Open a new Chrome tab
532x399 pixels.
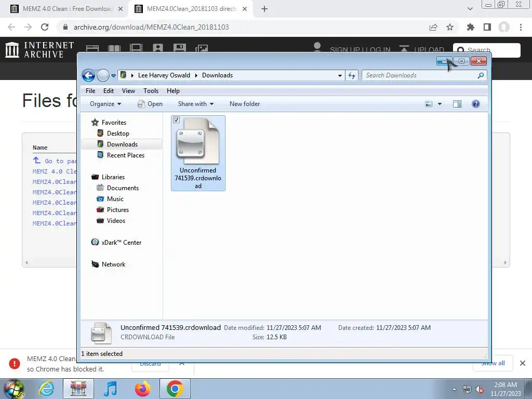tap(264, 9)
